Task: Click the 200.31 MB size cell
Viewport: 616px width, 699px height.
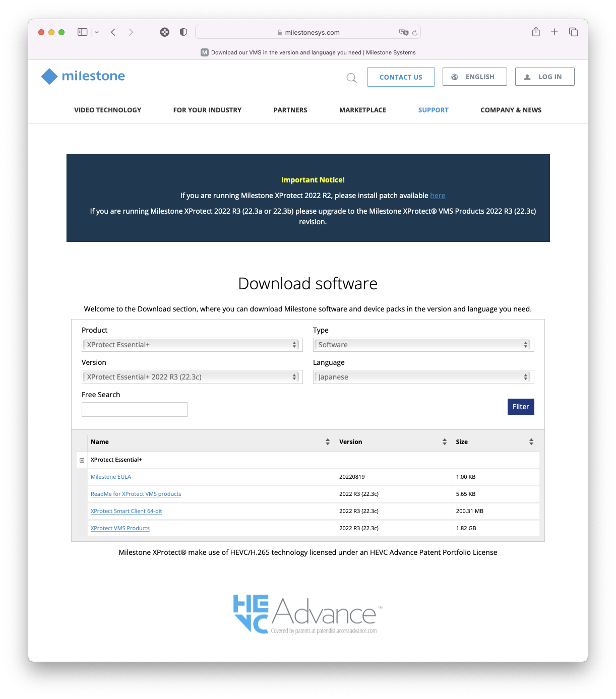Action: pyautogui.click(x=496, y=511)
